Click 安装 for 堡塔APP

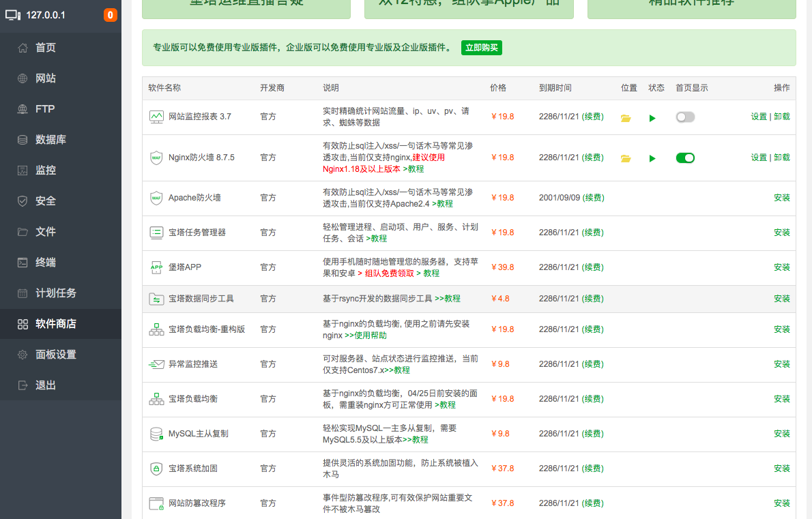coord(782,267)
